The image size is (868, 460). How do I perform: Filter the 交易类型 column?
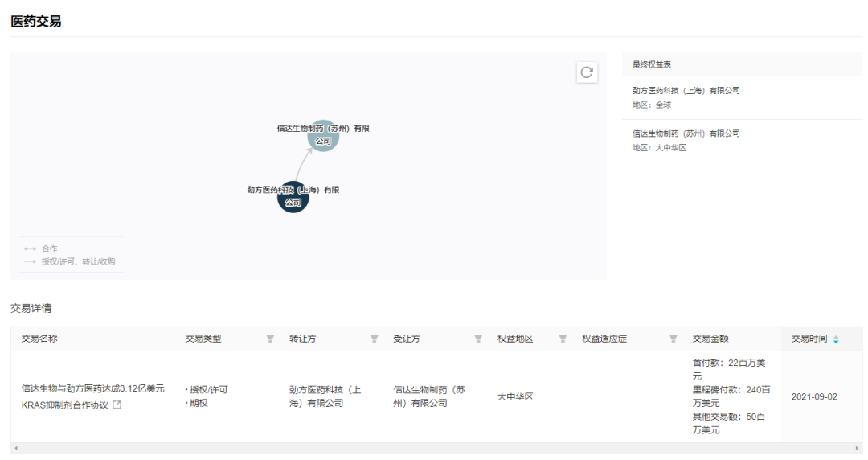[x=270, y=339]
